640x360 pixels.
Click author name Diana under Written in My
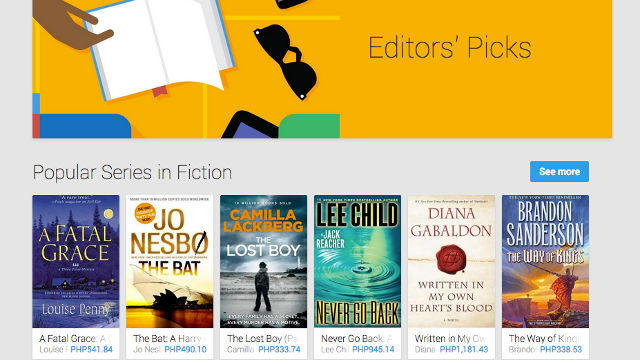(426, 350)
